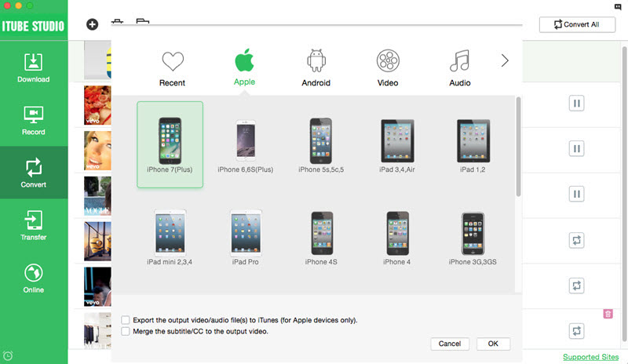Open the Online section in sidebar
The height and width of the screenshot is (364, 628).
click(x=34, y=278)
